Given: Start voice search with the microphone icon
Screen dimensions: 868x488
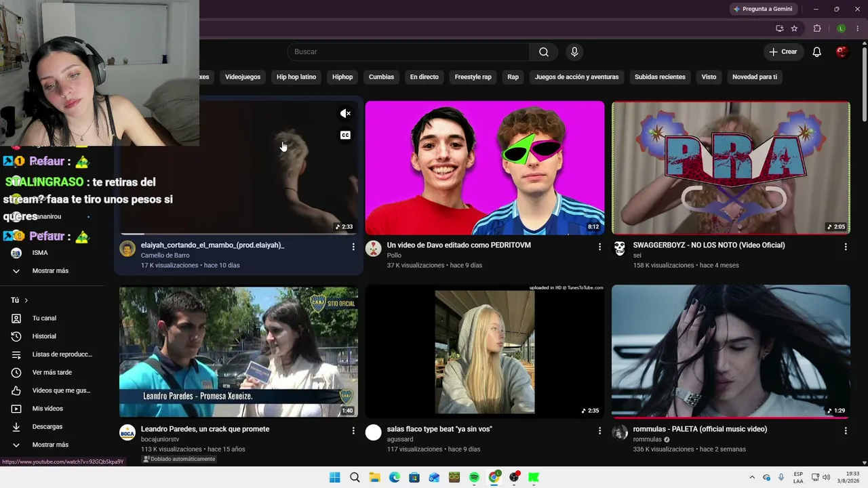Looking at the screenshot, I should click(x=574, y=52).
